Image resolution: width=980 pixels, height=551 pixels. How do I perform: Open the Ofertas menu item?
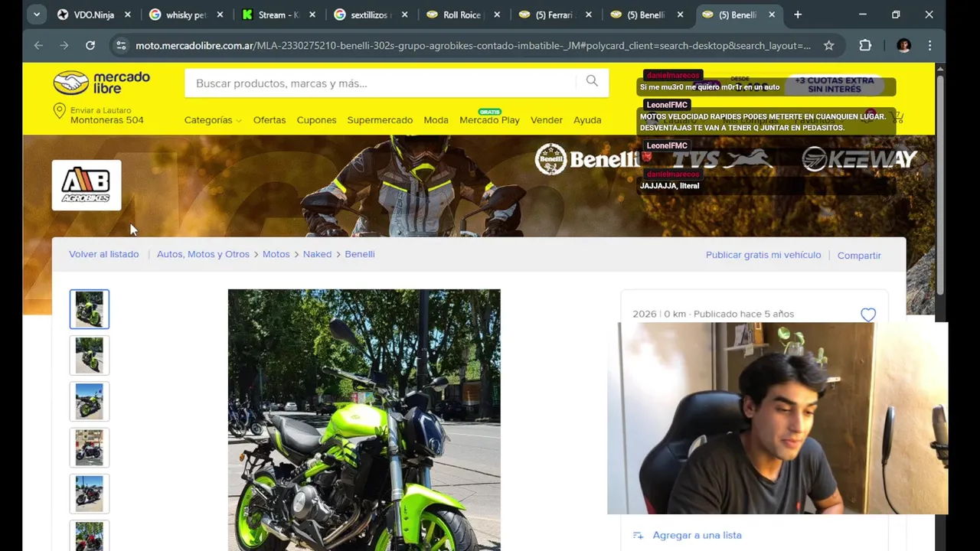[x=269, y=120]
